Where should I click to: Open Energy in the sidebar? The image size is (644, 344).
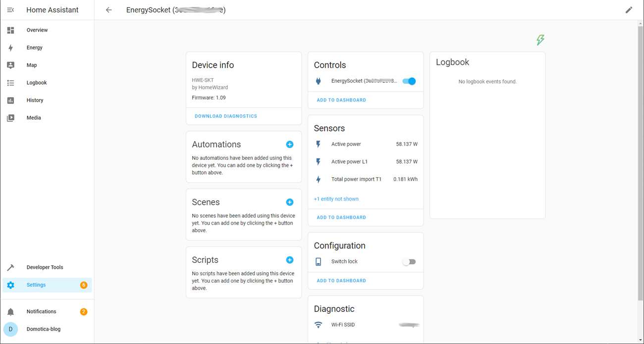click(x=35, y=48)
